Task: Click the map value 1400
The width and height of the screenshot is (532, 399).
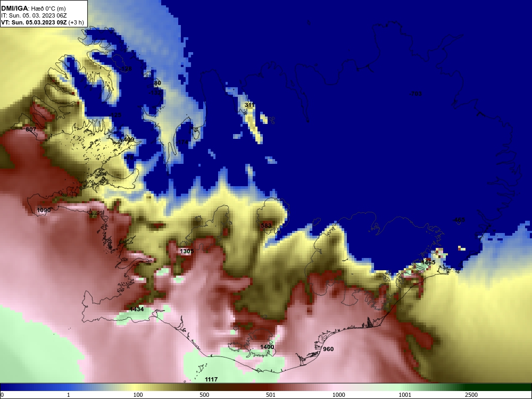Action: pos(267,347)
